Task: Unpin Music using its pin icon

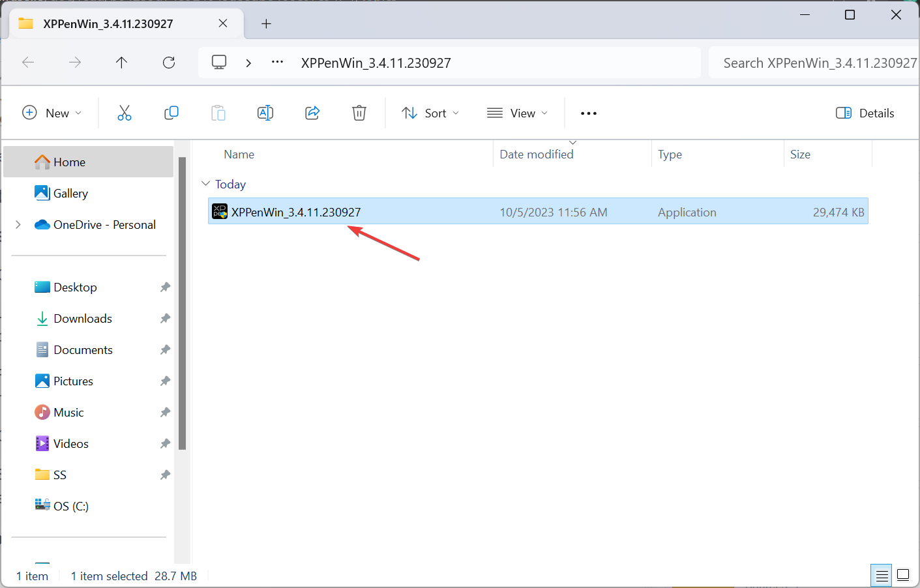Action: tap(165, 412)
